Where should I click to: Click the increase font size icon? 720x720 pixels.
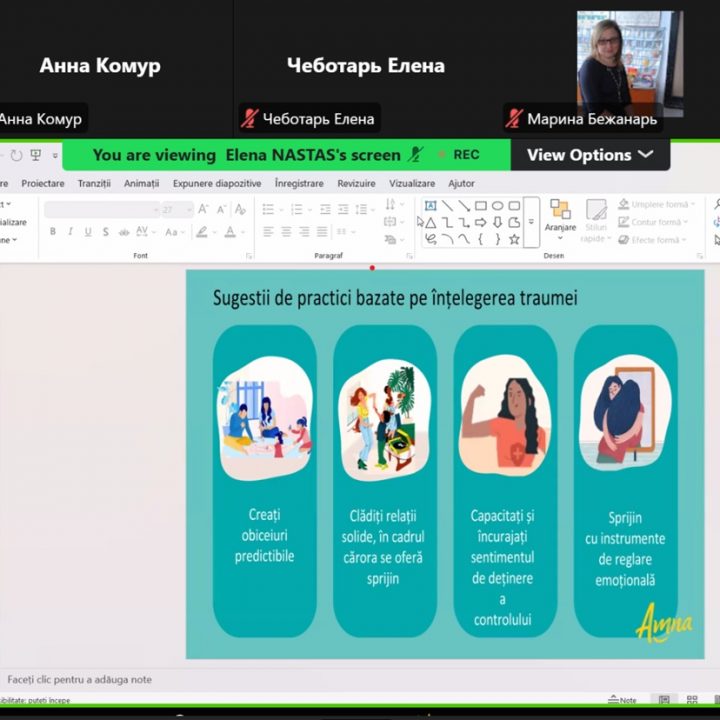click(203, 209)
